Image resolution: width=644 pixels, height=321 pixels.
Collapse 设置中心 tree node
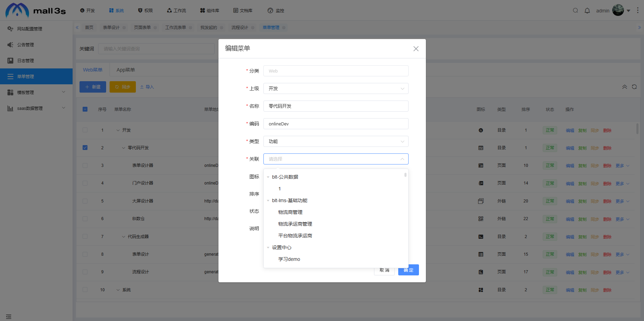click(268, 248)
